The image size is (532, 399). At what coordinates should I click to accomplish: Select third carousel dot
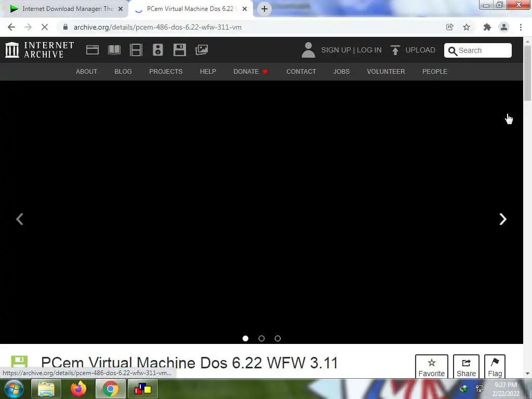[277, 338]
